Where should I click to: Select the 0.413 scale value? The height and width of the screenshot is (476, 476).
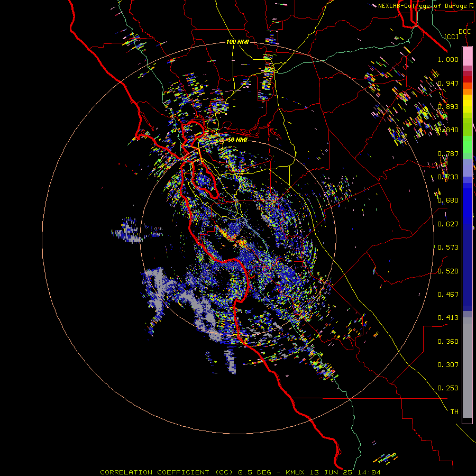(448, 318)
